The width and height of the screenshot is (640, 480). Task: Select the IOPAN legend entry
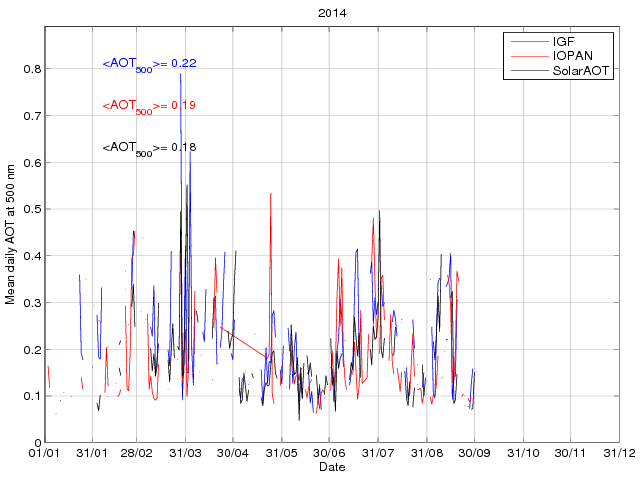(571, 56)
